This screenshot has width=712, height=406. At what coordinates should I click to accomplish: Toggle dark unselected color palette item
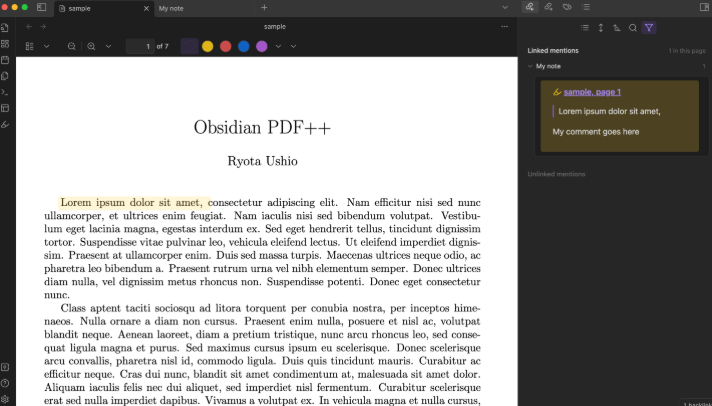(x=189, y=46)
